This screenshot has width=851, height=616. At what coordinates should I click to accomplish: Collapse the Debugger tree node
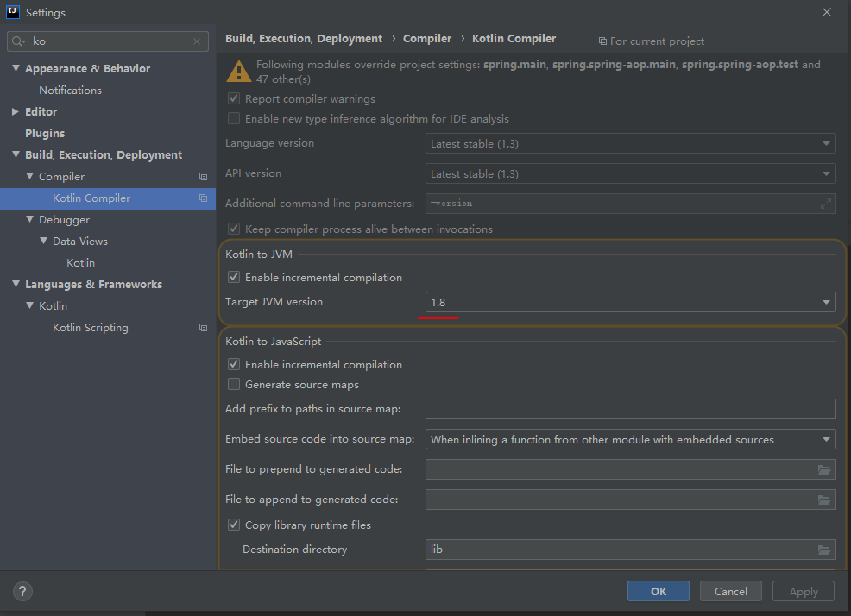(30, 219)
